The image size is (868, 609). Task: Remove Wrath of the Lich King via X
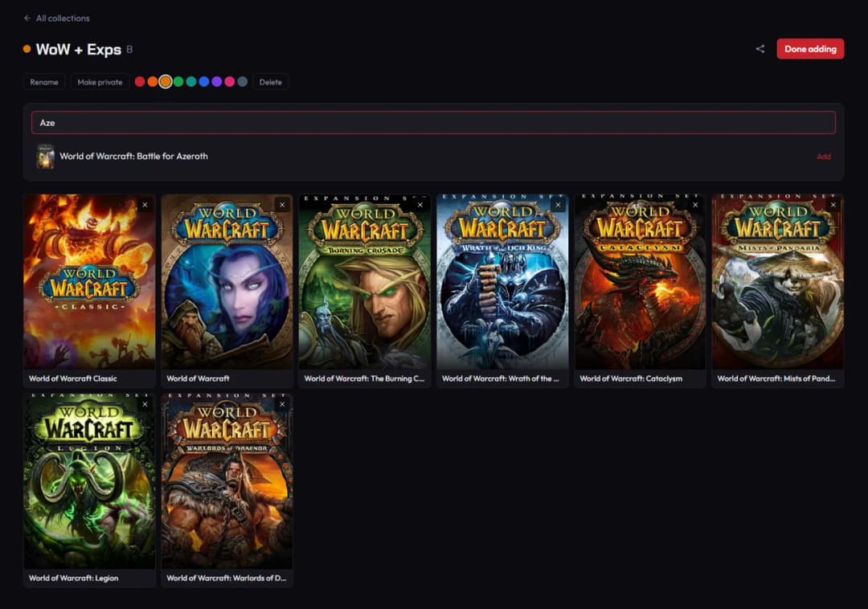point(558,205)
